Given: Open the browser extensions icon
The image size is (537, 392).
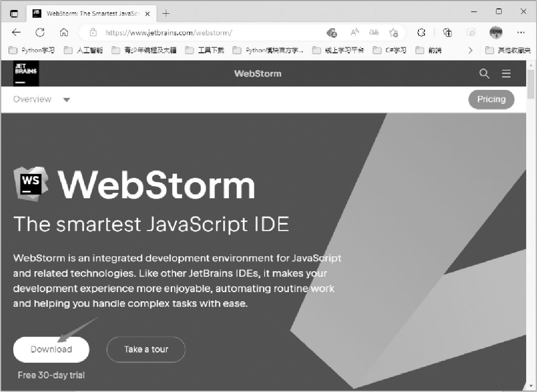Looking at the screenshot, I should (x=421, y=32).
